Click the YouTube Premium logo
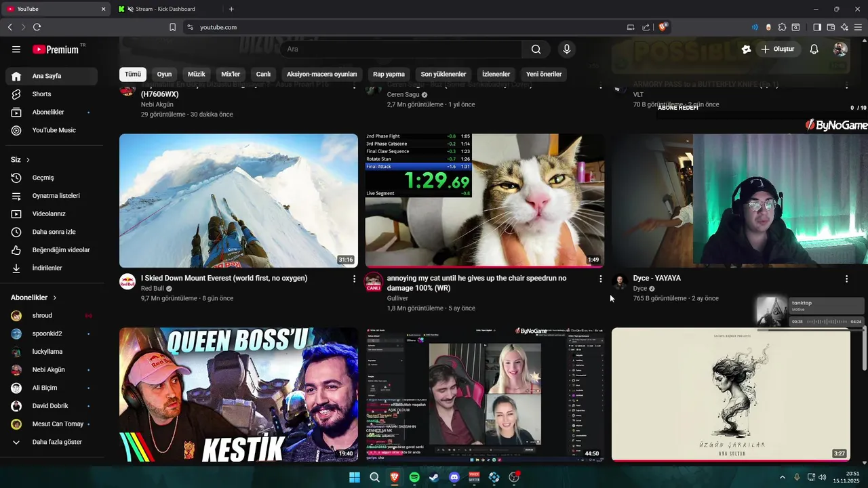Screen dimensions: 868x488 [56, 49]
